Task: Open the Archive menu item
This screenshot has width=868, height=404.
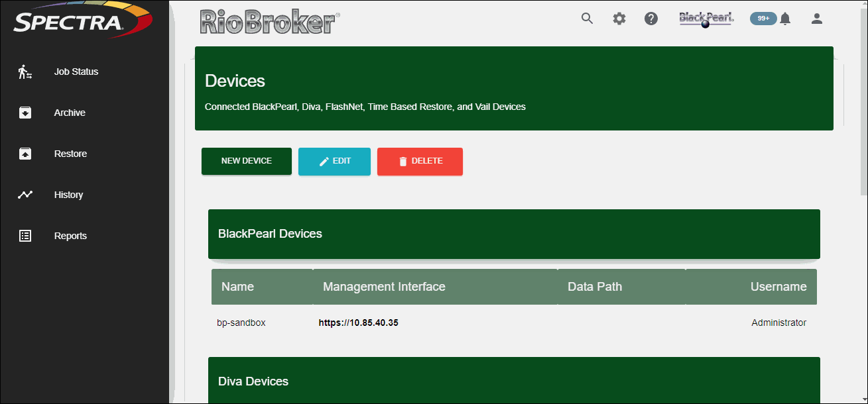Action: 70,113
